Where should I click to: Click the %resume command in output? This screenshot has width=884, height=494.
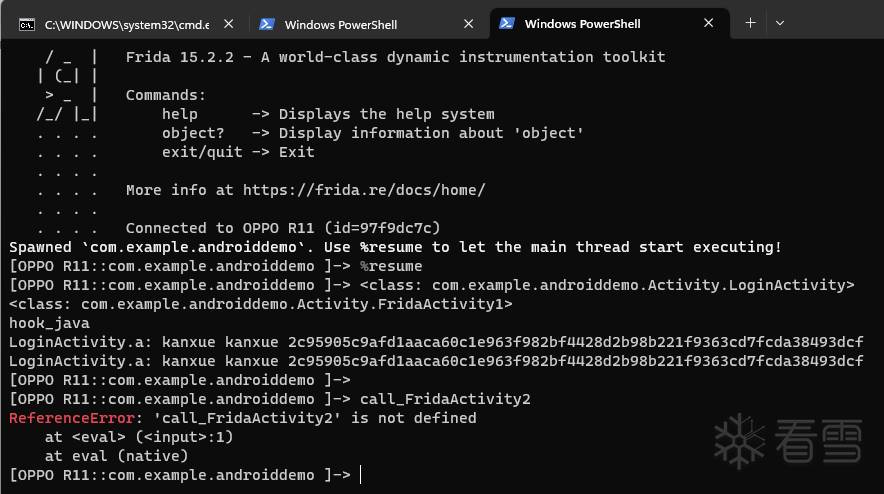[391, 266]
